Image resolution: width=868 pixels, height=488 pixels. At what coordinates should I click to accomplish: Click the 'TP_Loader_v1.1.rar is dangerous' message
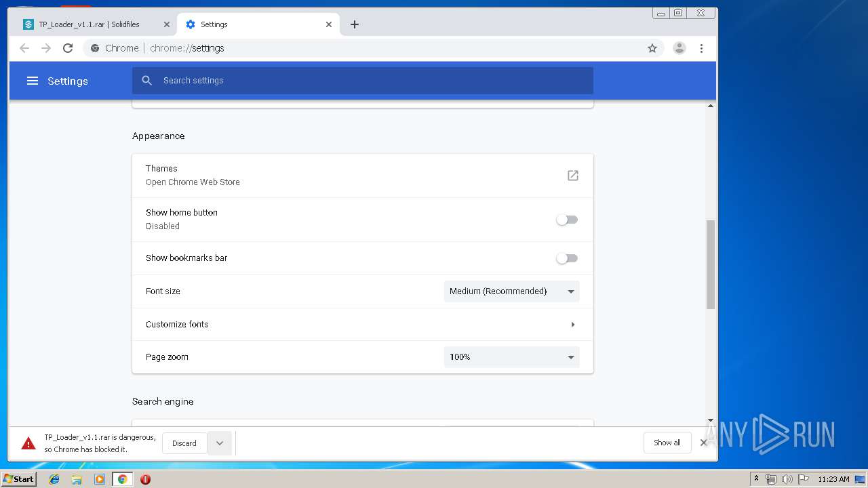[x=100, y=443]
